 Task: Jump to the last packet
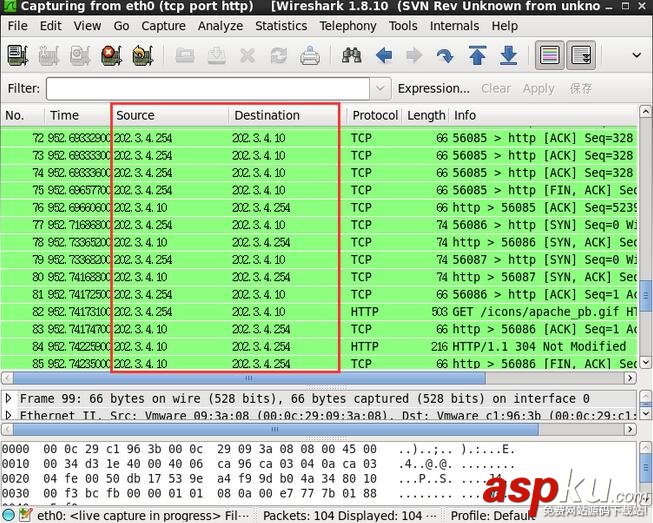508,55
